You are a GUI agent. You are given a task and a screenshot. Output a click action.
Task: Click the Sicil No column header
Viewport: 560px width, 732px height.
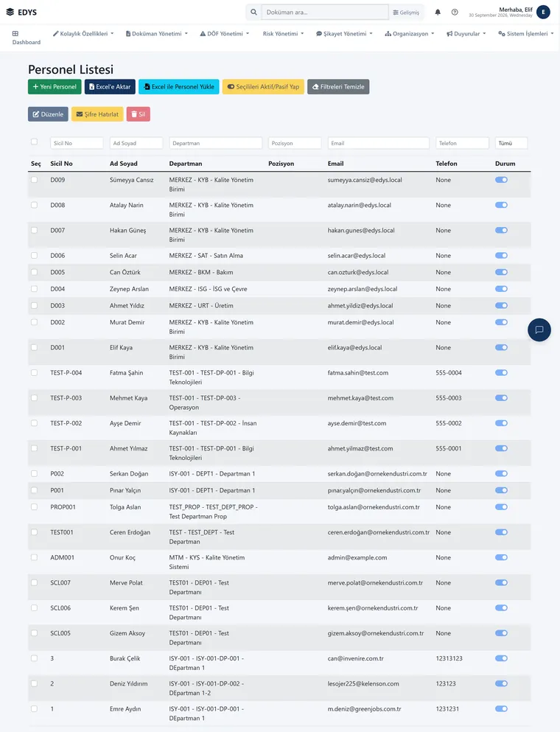point(61,164)
